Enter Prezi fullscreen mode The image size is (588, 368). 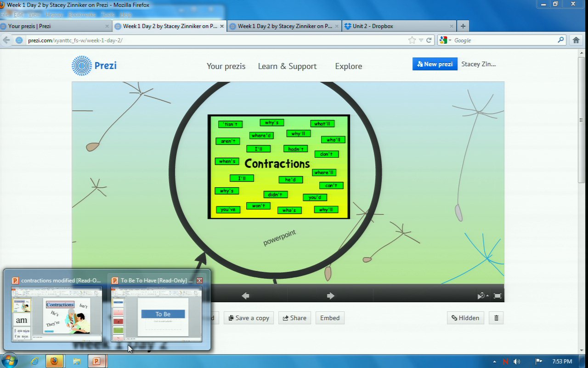[497, 296]
